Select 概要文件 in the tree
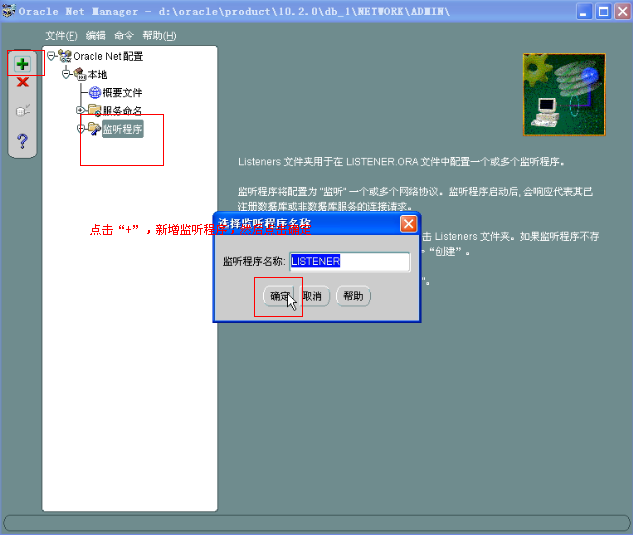633x535 pixels. click(x=122, y=93)
